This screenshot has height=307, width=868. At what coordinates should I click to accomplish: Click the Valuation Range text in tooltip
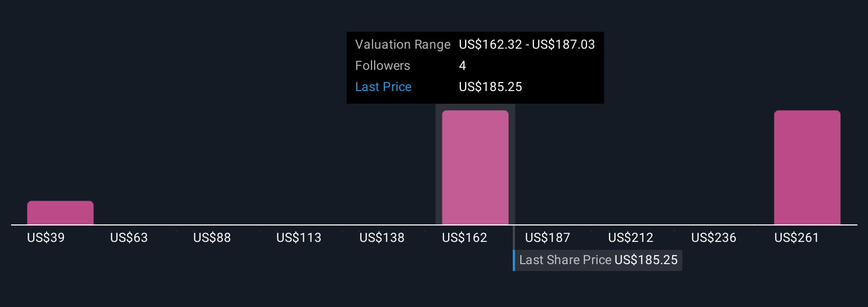coord(403,44)
